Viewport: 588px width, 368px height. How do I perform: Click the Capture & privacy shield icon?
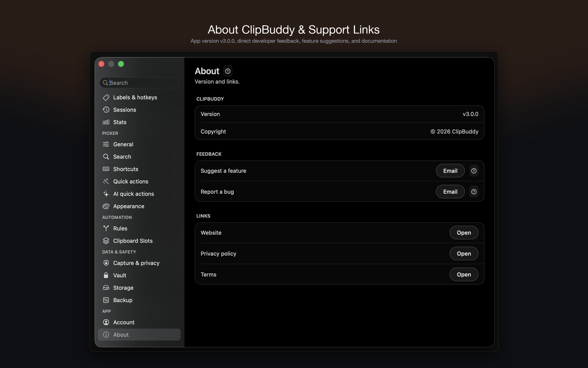click(x=106, y=263)
